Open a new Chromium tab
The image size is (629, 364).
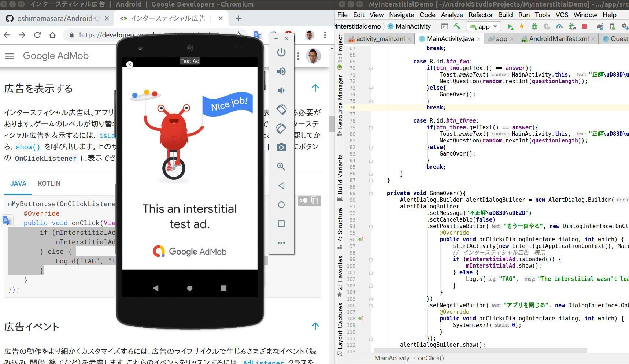click(x=238, y=18)
